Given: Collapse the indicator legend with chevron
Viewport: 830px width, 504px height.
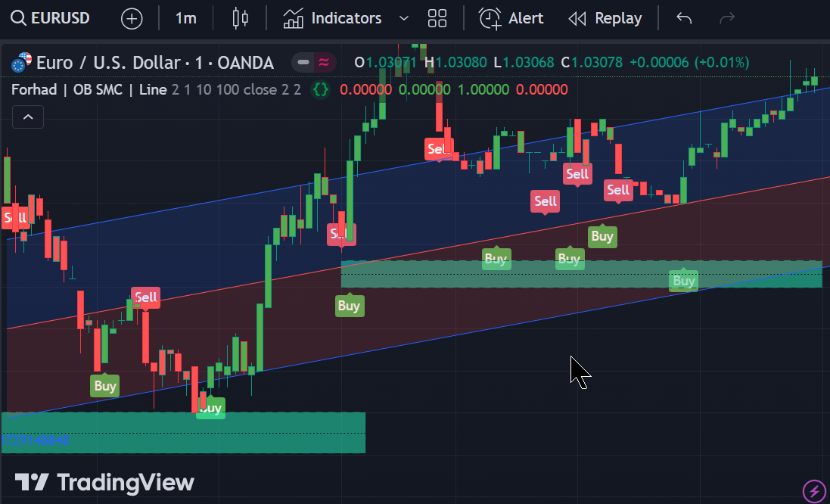Looking at the screenshot, I should 28,117.
